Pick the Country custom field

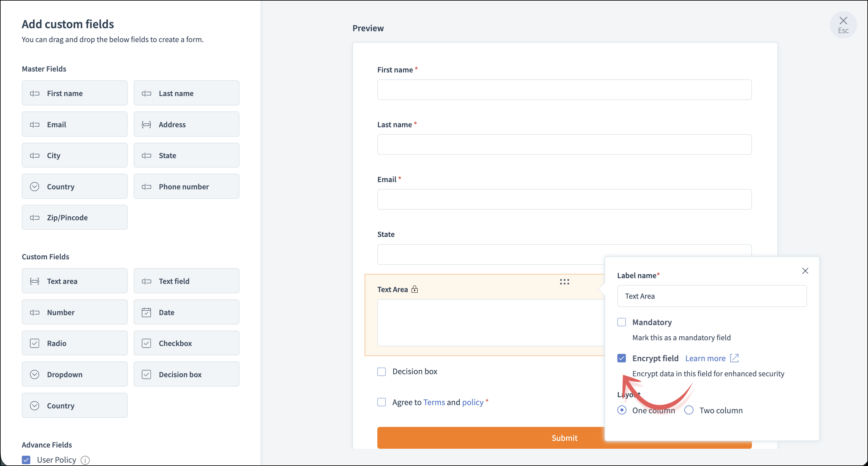click(75, 405)
